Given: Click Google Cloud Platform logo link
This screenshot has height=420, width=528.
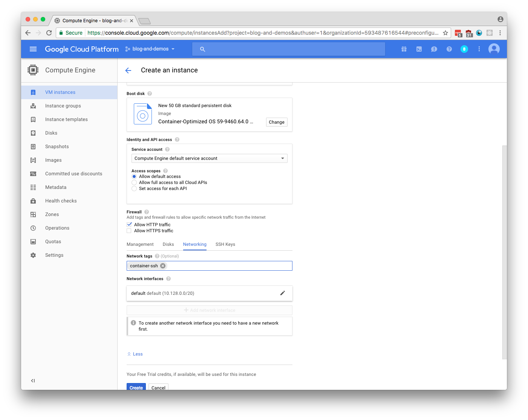Looking at the screenshot, I should click(82, 49).
